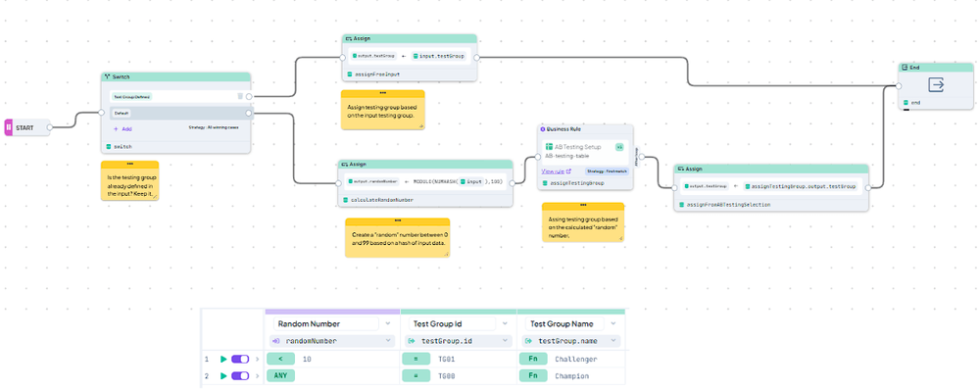The width and height of the screenshot is (980, 390).
Task: Click the Switch node header icon
Action: point(107,76)
